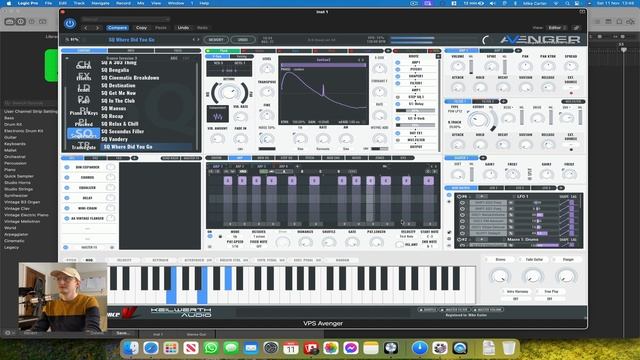Toggle the DIM EXPANDER effect on/off
Image resolution: width=640 pixels, height=360 pixels.
point(67,167)
